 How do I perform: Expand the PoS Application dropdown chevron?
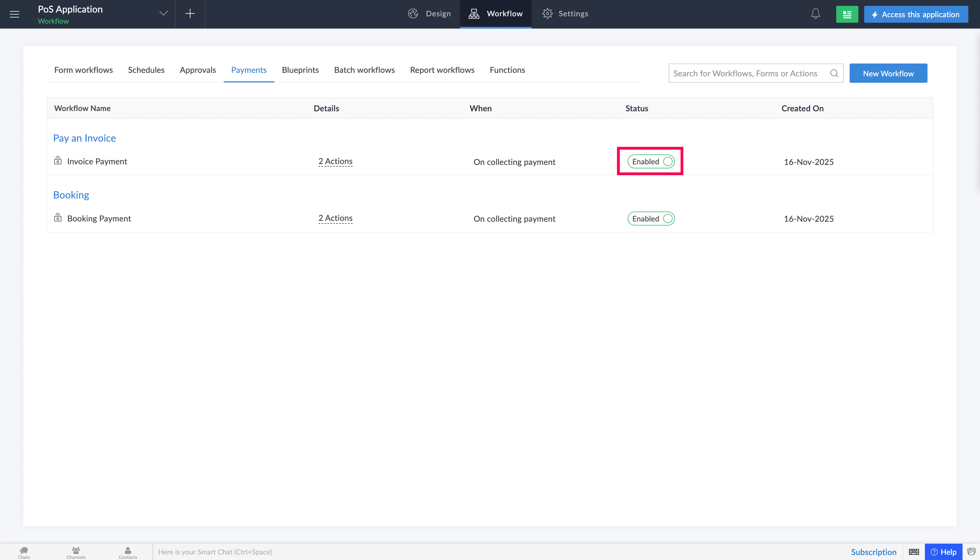pos(164,13)
